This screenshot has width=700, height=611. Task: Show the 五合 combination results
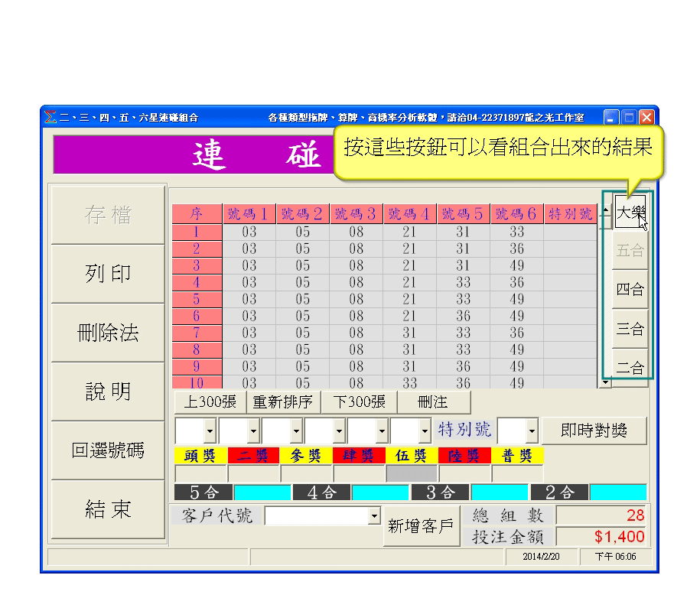click(630, 250)
